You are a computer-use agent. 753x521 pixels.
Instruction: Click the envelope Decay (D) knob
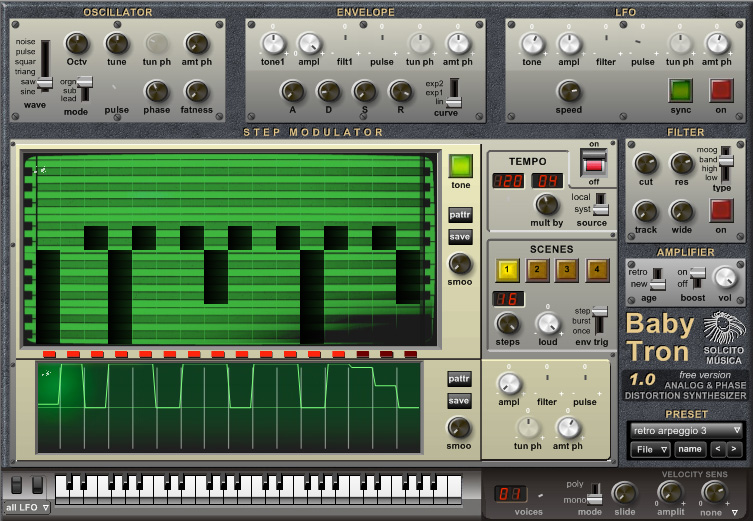pyautogui.click(x=328, y=91)
